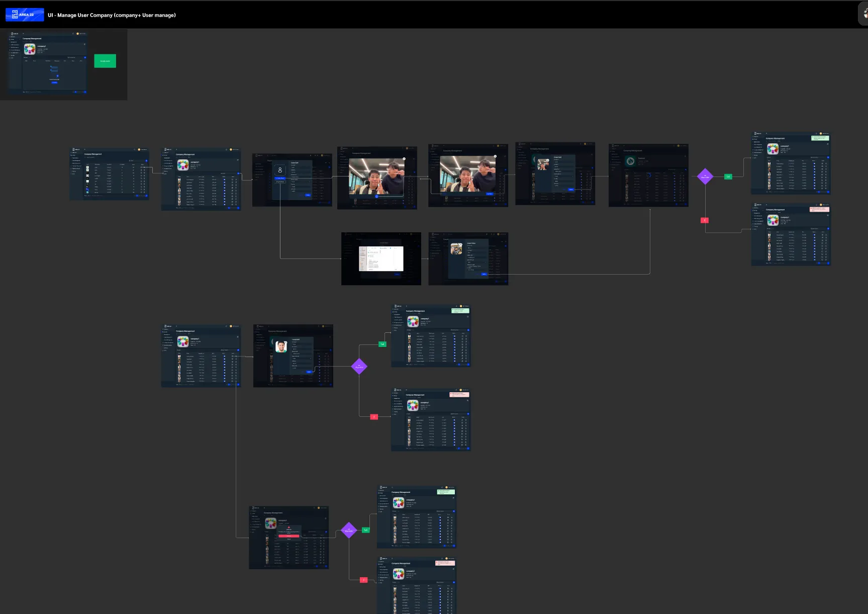868x614 pixels.
Task: Click the smiling man portrait avatar
Action: pos(281,346)
